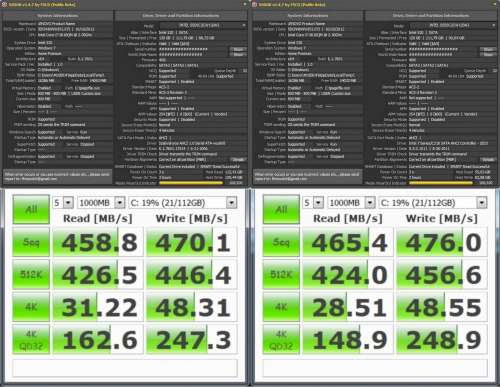
Task: Click the Read [MB/s] heading above 465.4
Action: 348,219
